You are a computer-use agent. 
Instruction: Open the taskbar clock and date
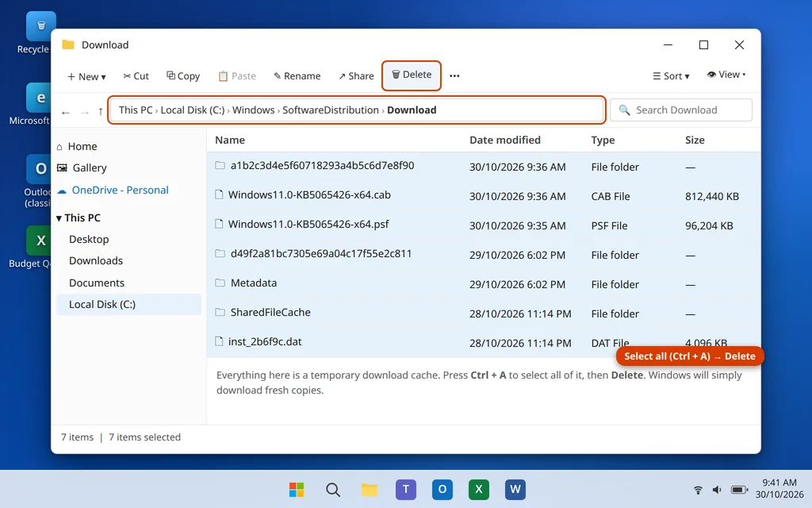(779, 488)
